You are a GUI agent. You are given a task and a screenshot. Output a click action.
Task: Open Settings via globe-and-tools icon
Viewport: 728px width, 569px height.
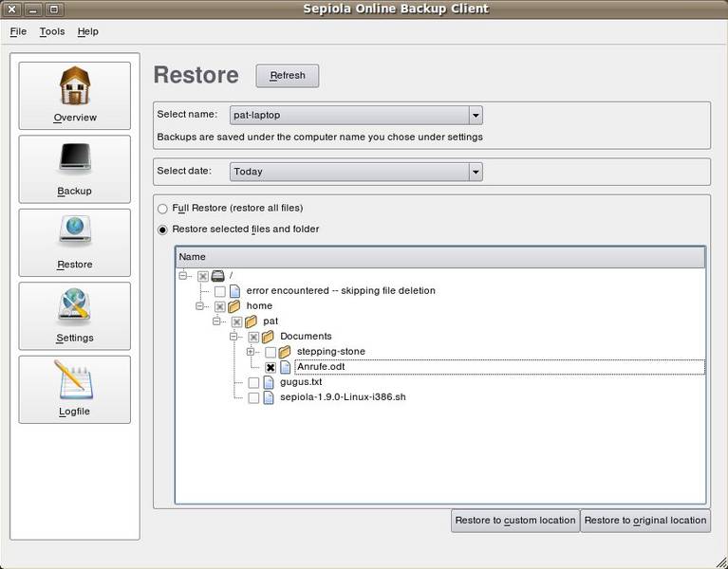click(x=75, y=306)
